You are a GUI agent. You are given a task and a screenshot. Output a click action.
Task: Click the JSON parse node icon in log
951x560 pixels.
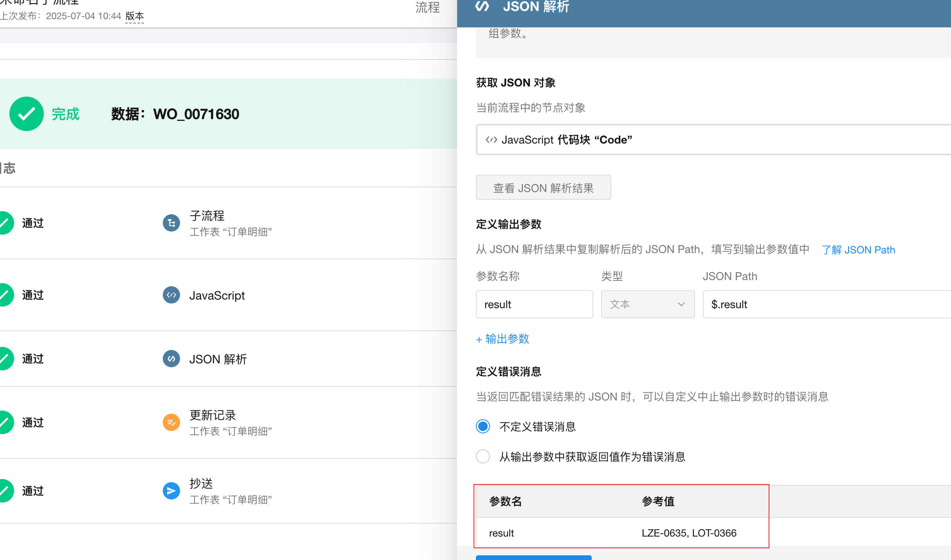[x=171, y=359]
